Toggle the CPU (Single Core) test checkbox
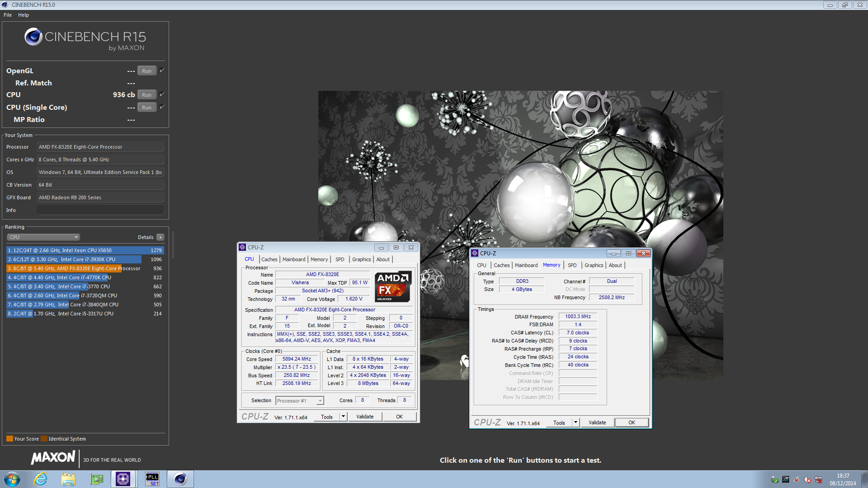The image size is (868, 488). coord(162,107)
